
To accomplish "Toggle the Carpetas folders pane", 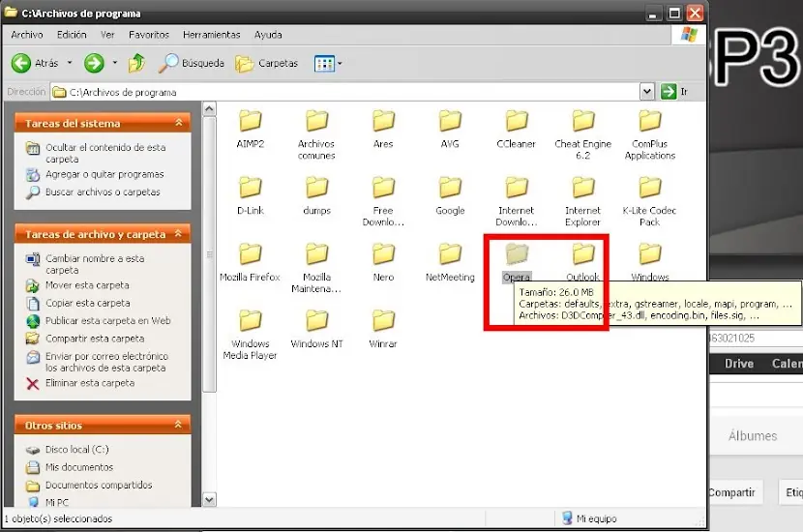I will pyautogui.click(x=266, y=64).
